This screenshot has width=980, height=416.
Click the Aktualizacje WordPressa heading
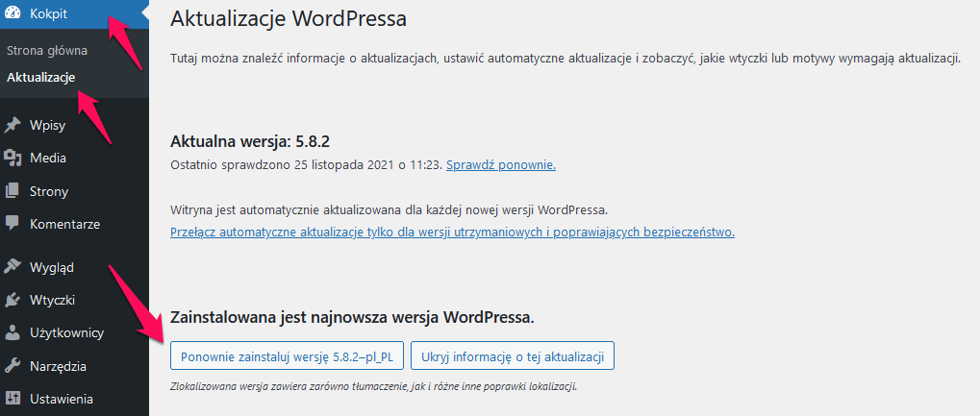coord(289,18)
